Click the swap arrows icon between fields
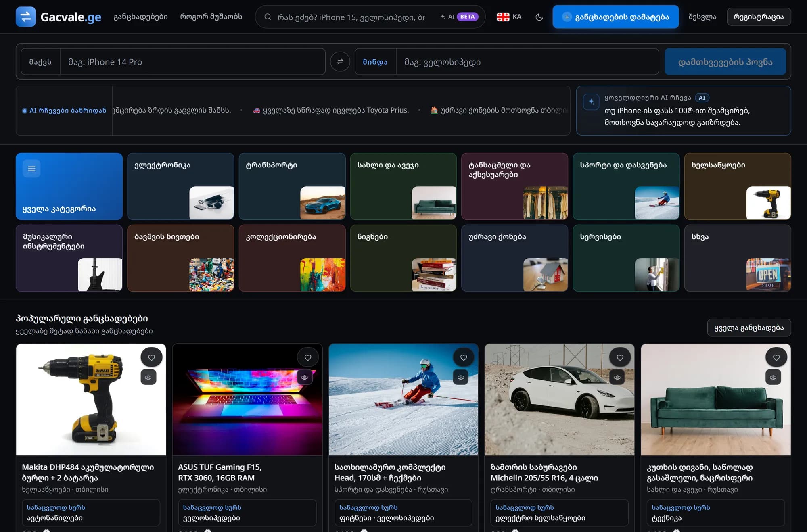Image resolution: width=807 pixels, height=532 pixels. pyautogui.click(x=340, y=62)
